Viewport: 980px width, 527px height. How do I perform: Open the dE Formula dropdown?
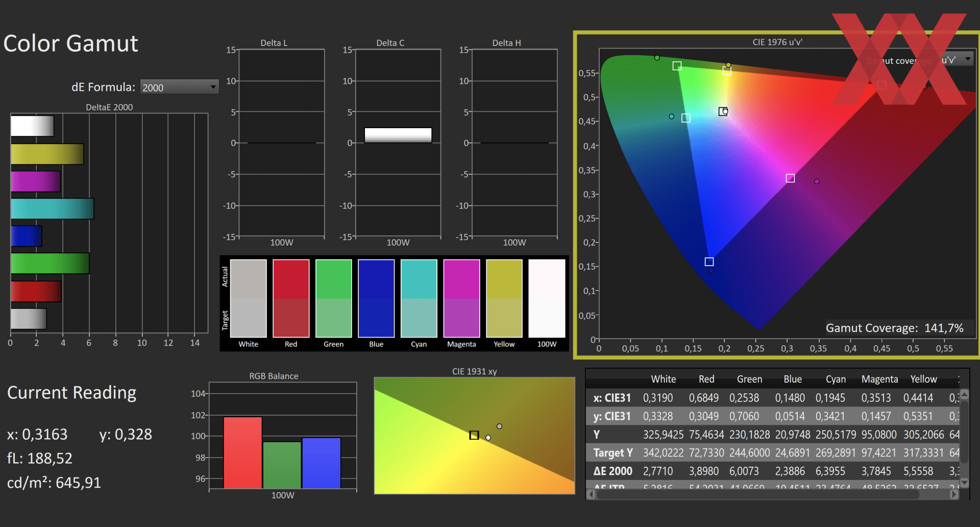(x=179, y=87)
